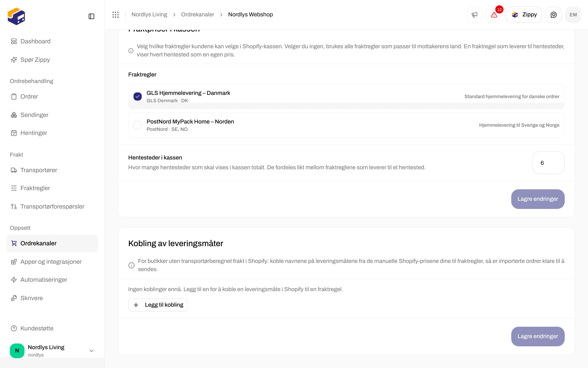Open Spør Zippy
This screenshot has width=588, height=368.
click(52, 60)
